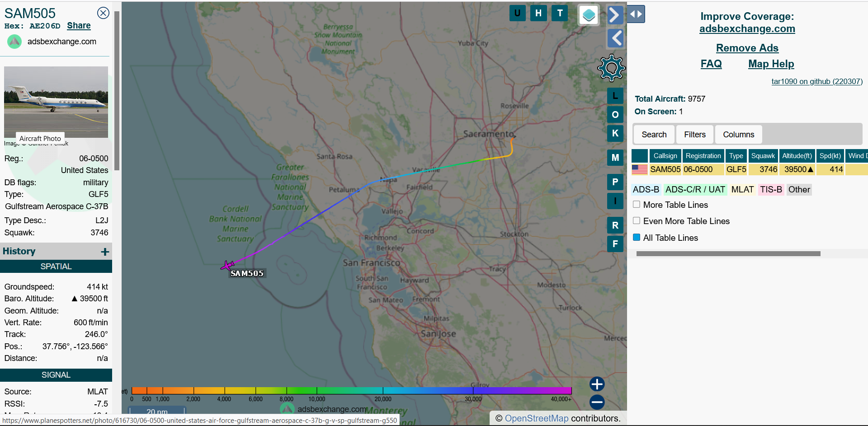Viewport: 868px width, 426px height.
Task: Enable Even More Table Lines checkbox
Action: (637, 220)
